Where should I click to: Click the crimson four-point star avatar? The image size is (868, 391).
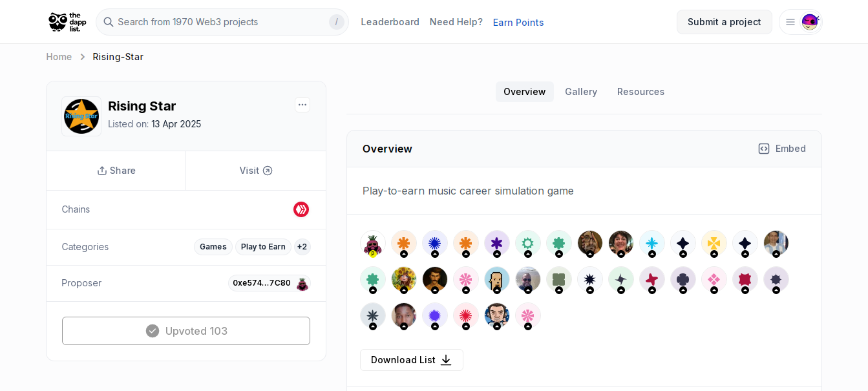pos(652,280)
